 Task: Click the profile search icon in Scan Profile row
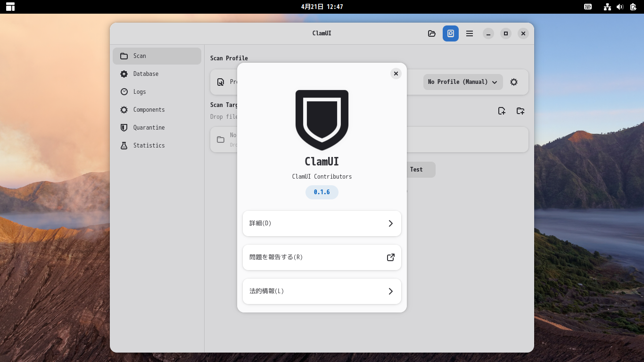coord(221,82)
